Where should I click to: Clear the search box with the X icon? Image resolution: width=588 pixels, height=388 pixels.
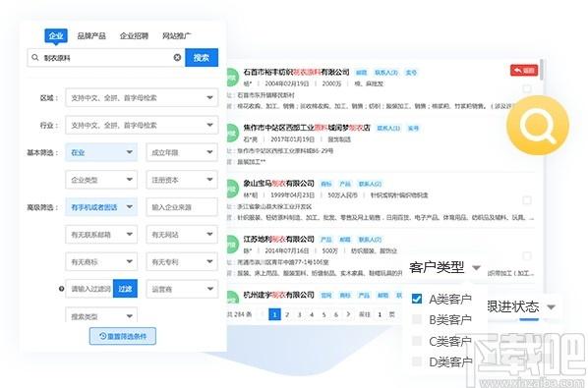pos(177,57)
